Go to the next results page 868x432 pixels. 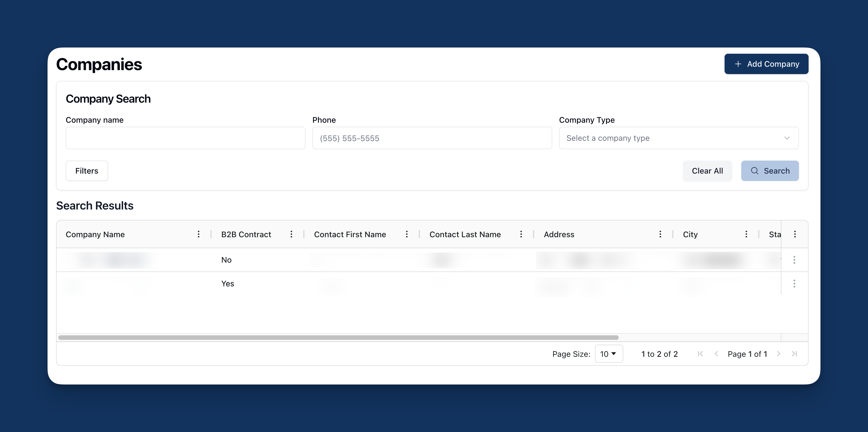778,354
